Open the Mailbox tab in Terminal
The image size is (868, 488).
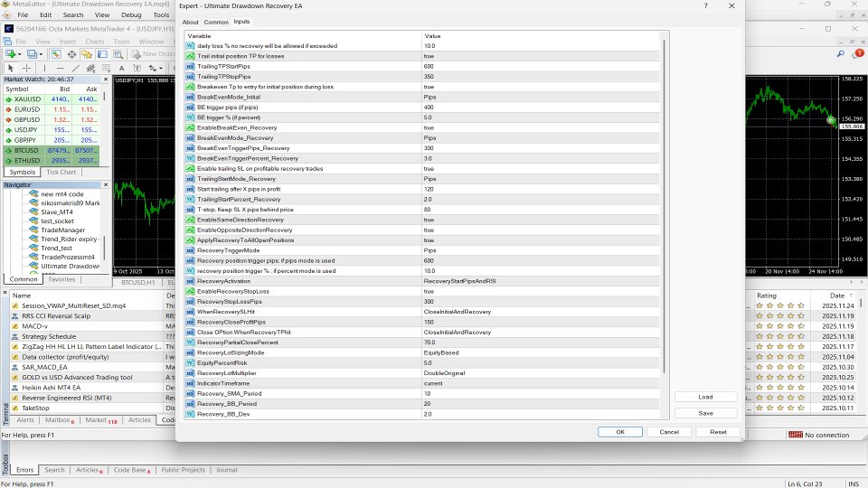[x=60, y=420]
